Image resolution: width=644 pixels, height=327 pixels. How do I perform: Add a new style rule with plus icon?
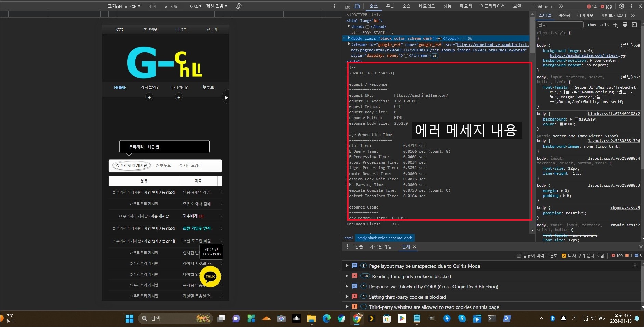[616, 25]
